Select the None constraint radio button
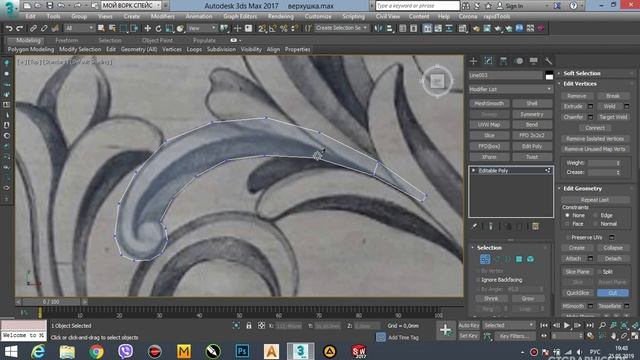This screenshot has width=640, height=360. pos(567,215)
